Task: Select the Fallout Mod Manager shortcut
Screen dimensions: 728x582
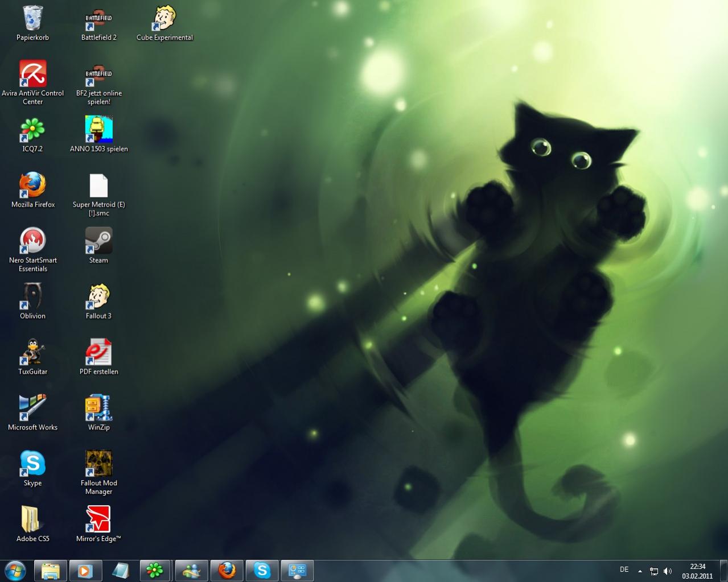Action: pyautogui.click(x=98, y=473)
